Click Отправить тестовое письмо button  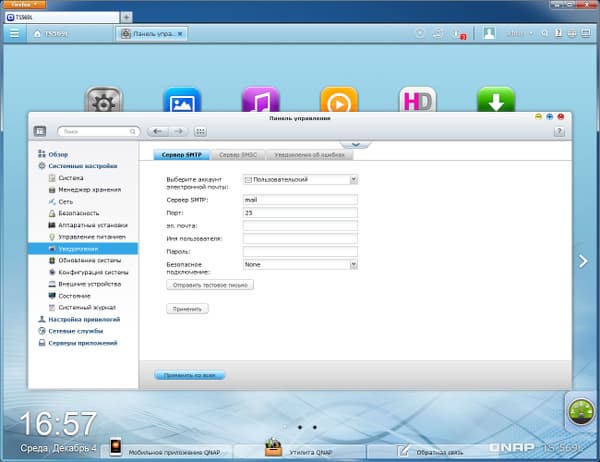click(x=210, y=285)
